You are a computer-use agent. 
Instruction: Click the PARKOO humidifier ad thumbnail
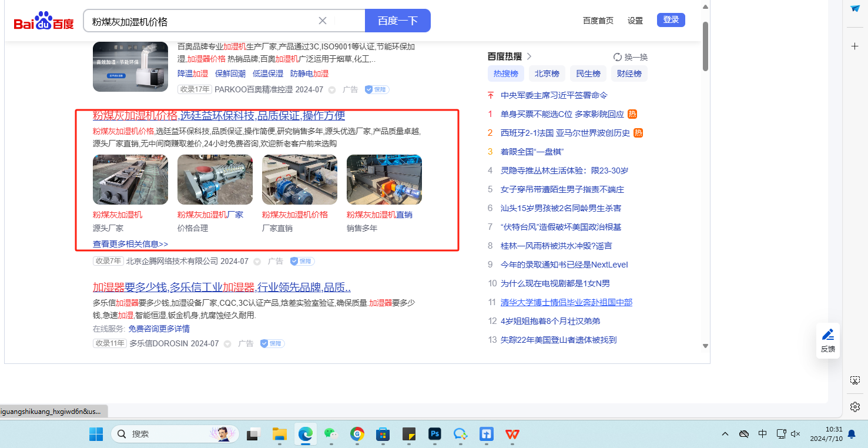[130, 66]
